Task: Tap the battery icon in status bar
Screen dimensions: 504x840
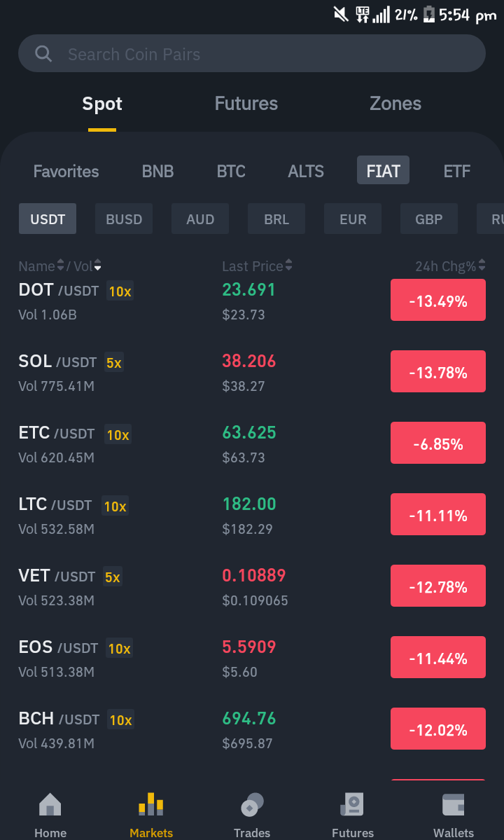Action: [x=428, y=15]
